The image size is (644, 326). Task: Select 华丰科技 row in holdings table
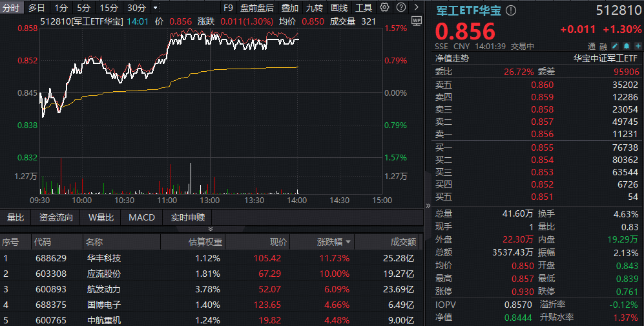[103, 258]
